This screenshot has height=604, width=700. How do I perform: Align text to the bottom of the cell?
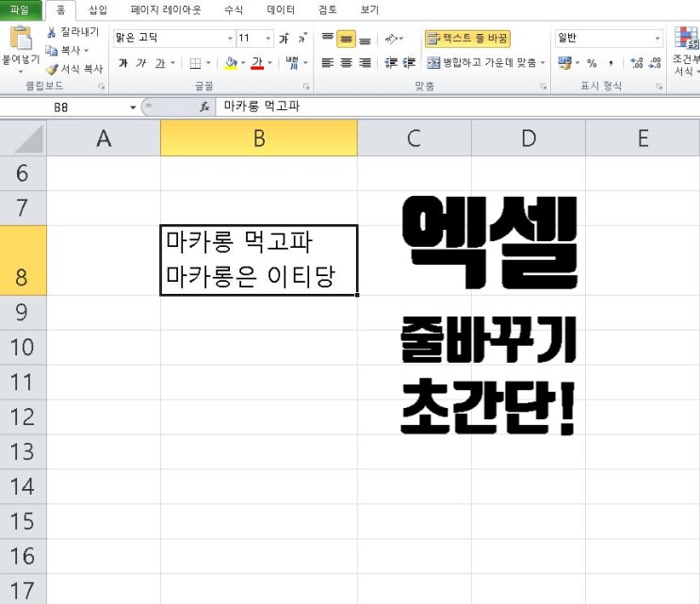coord(365,41)
